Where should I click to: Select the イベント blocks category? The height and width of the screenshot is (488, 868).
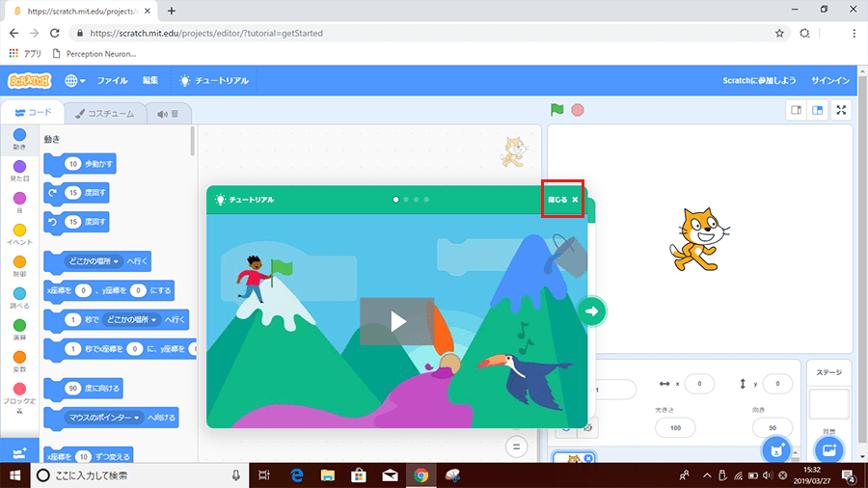(x=19, y=234)
